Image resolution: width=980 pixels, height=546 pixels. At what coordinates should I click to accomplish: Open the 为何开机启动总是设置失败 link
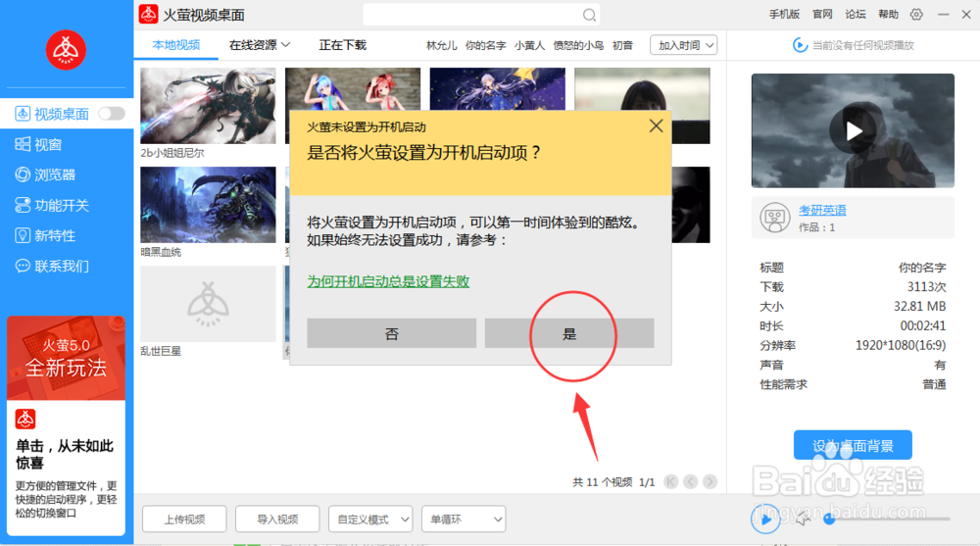(388, 281)
